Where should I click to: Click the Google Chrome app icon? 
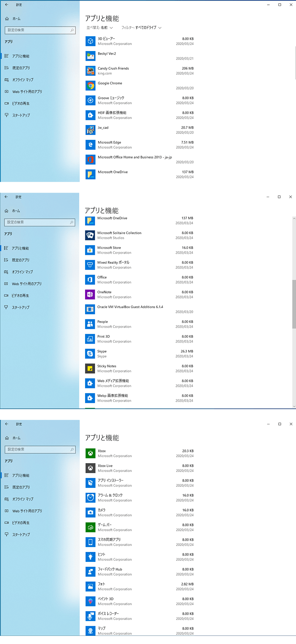(90, 85)
